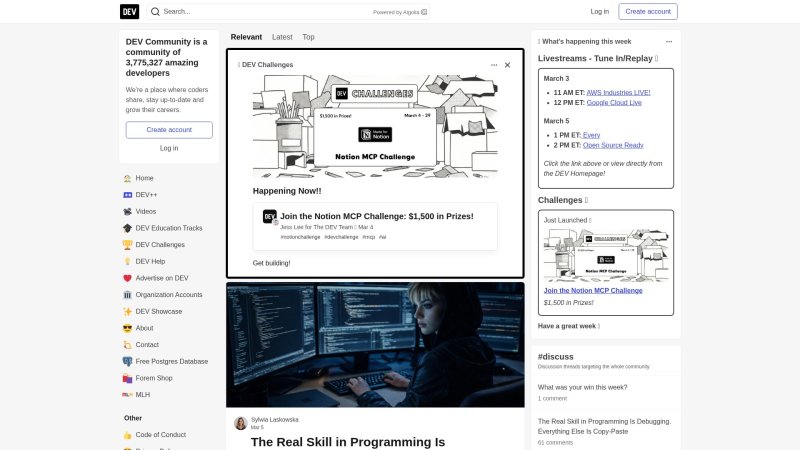Switch to the Top feed tab
Image resolution: width=800 pixels, height=450 pixels.
308,37
